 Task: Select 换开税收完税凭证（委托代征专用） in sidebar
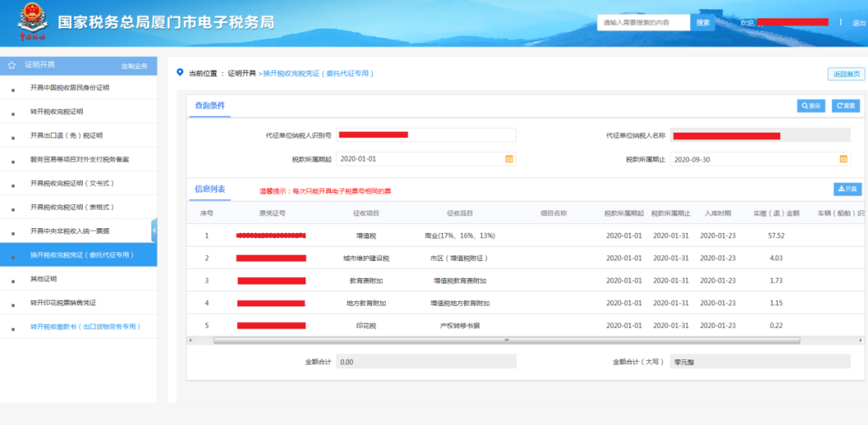(x=79, y=255)
